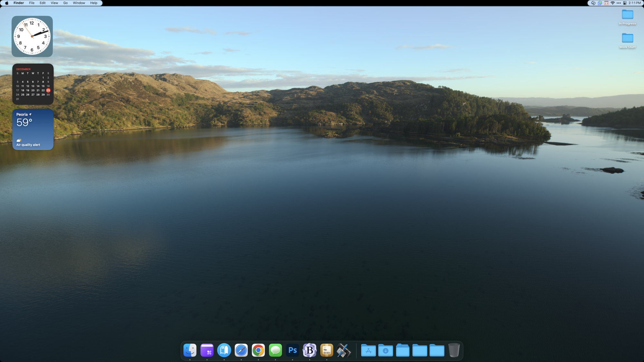Open the Finder face icon
The height and width of the screenshot is (362, 644).
click(x=190, y=350)
